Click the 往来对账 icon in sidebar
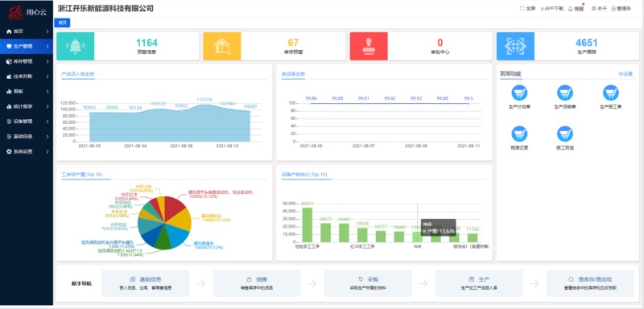Screen dimensions: 644x309 [x=9, y=76]
